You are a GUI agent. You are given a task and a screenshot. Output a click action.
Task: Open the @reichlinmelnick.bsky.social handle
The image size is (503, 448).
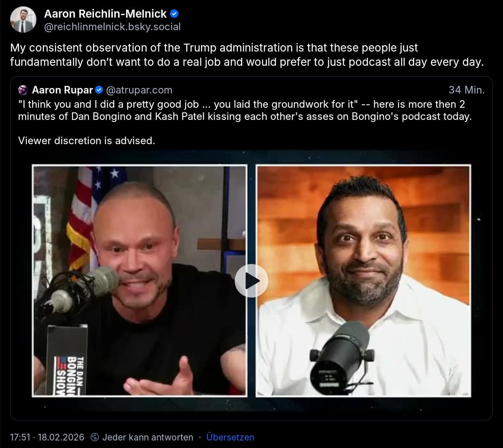click(112, 27)
